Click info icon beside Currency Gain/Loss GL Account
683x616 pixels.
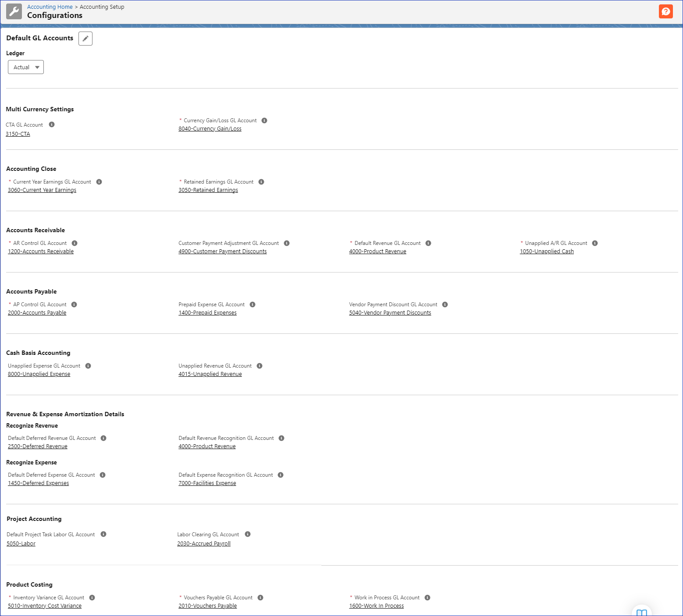pos(264,120)
